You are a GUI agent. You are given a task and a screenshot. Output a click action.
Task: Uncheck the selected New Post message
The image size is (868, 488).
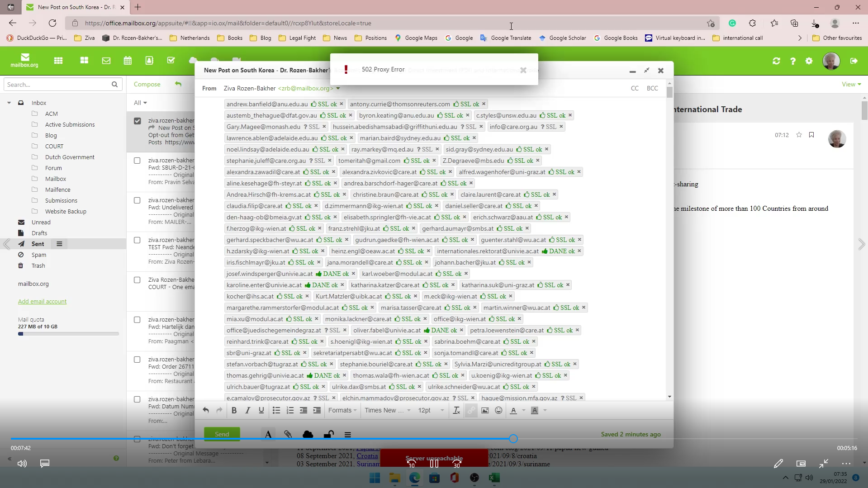point(138,121)
